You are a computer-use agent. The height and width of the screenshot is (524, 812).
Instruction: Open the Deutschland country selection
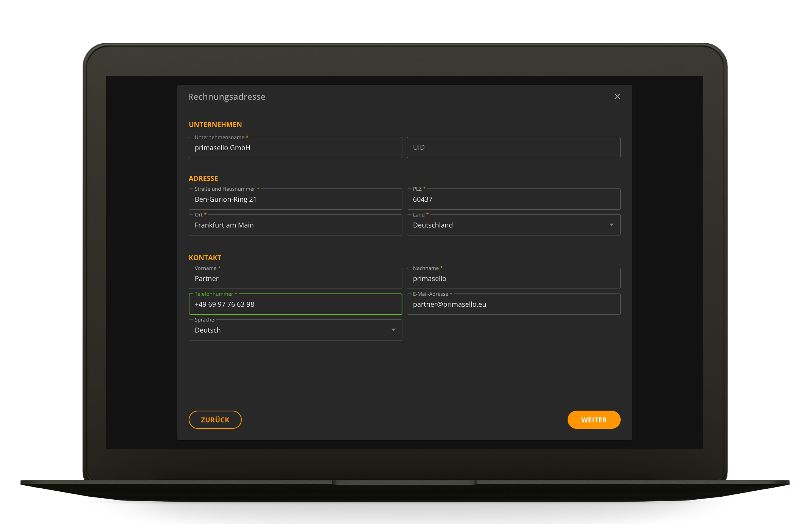point(508,225)
